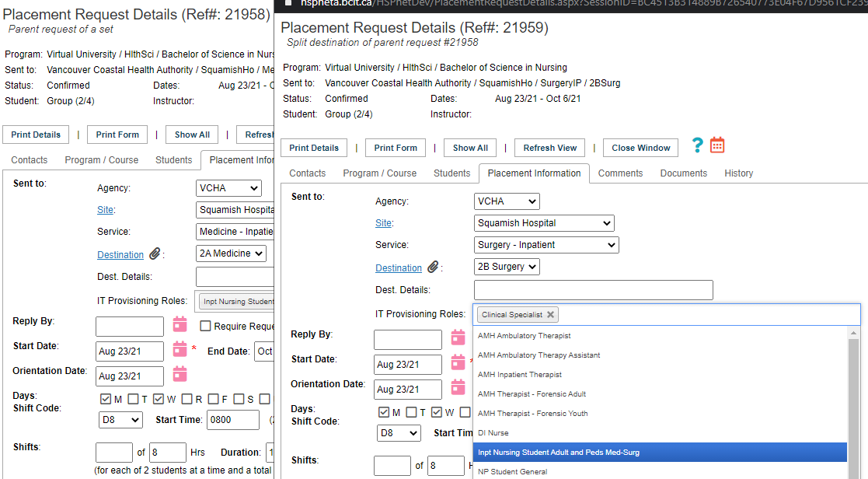Click the Destination paperclip icon in request 21958 window

pos(155,253)
